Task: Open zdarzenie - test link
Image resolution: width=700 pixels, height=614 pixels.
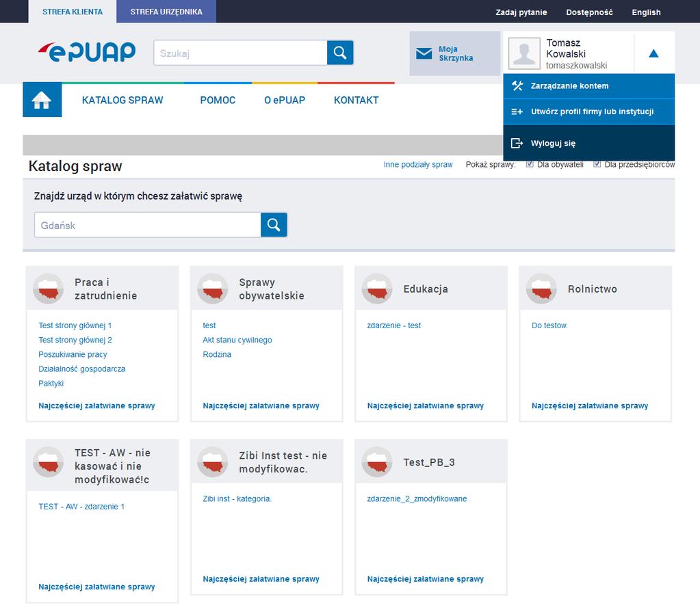Action: pos(393,325)
